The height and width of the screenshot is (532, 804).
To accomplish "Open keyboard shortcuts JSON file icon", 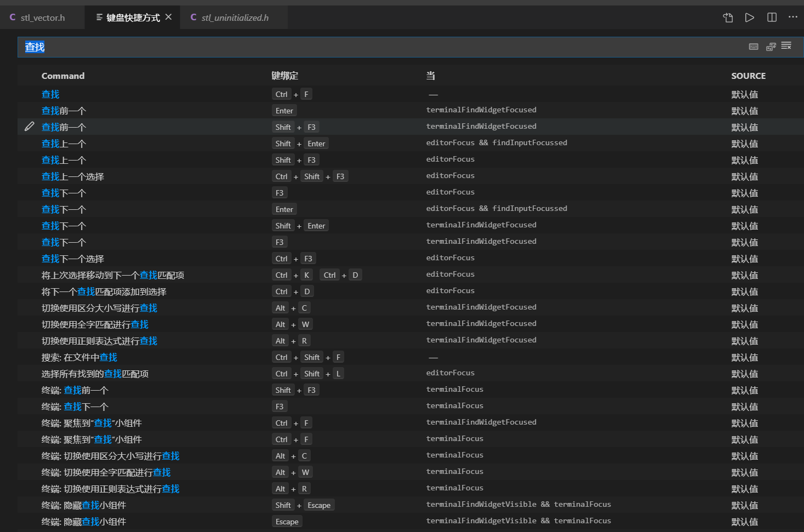I will 727,17.
